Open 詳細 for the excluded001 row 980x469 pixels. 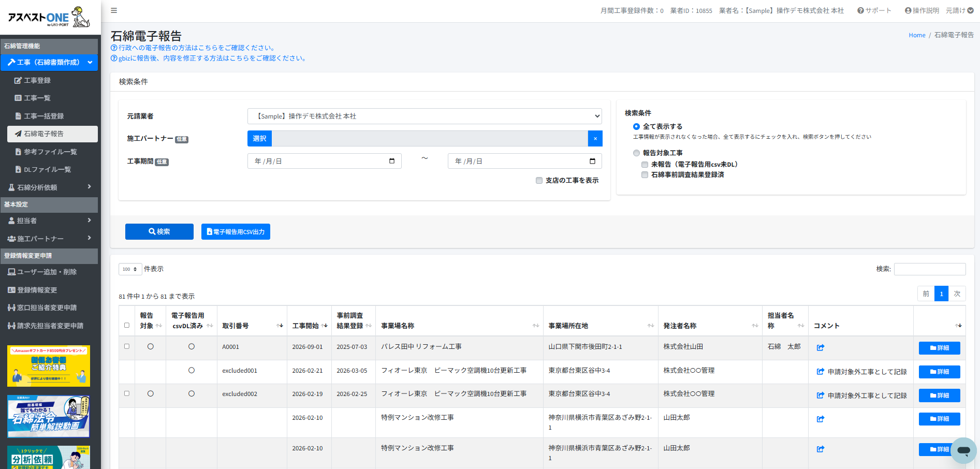pyautogui.click(x=939, y=372)
